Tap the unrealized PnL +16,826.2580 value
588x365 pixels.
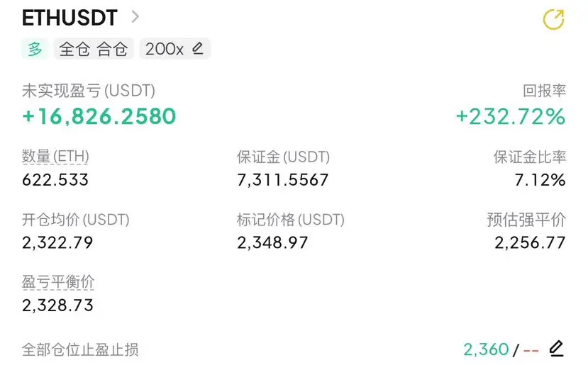click(x=99, y=116)
